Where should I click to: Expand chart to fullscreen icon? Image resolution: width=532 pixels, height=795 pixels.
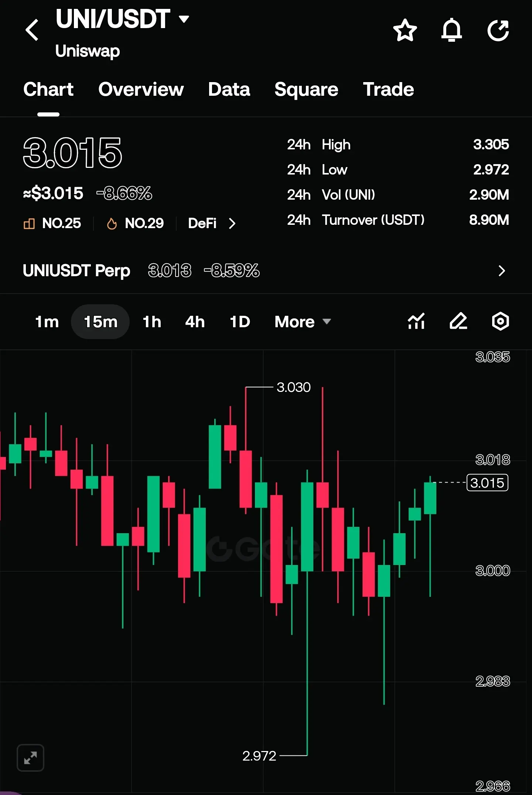(31, 758)
